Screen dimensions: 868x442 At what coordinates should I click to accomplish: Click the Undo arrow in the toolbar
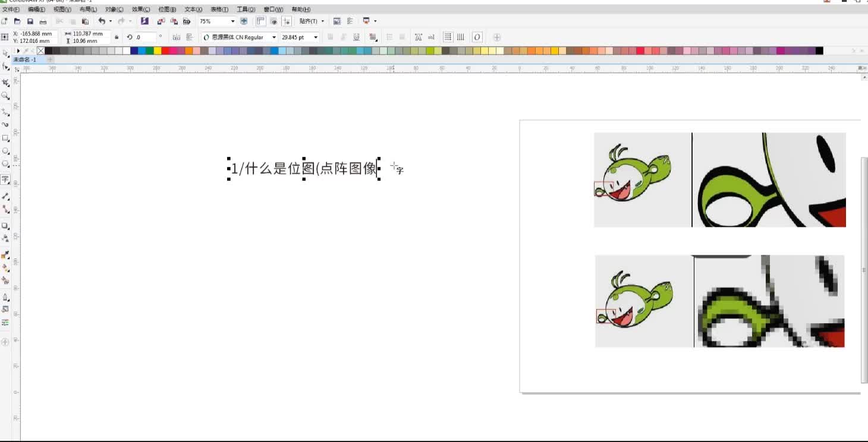pyautogui.click(x=100, y=21)
